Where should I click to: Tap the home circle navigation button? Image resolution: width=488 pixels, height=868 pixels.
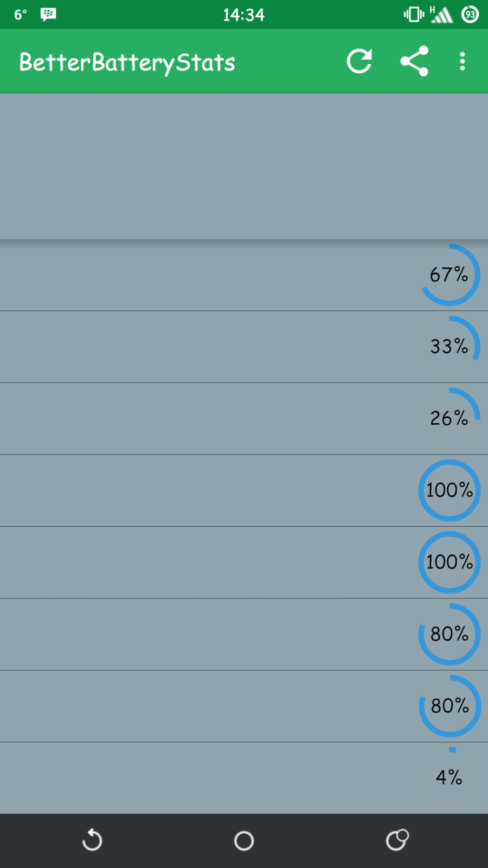(x=244, y=840)
